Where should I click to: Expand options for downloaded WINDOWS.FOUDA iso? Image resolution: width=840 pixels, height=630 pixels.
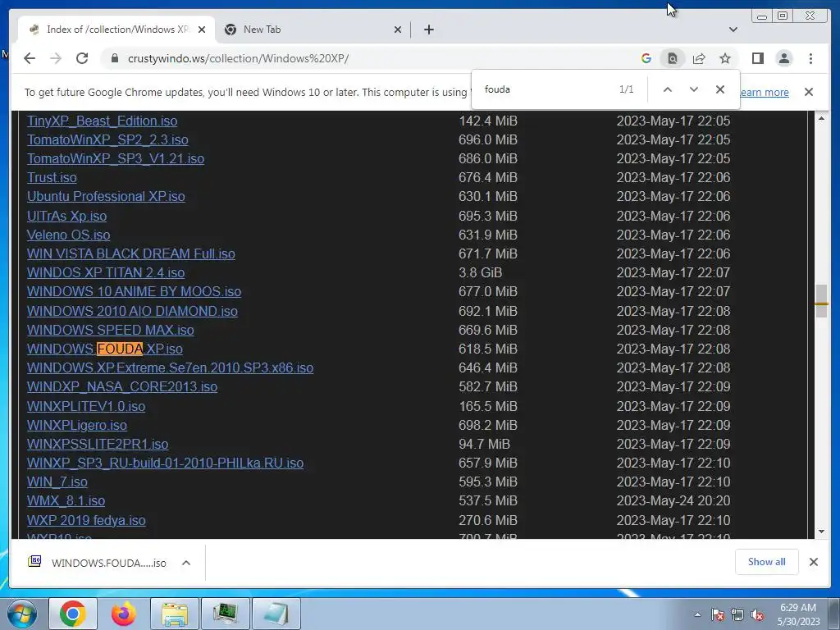click(186, 563)
